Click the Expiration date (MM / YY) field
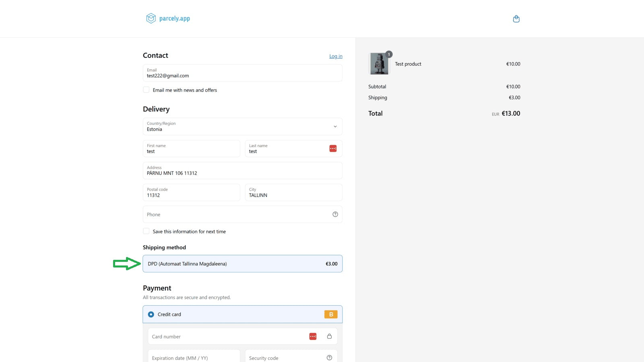Screen dimensions: 644x362 pyautogui.click(x=194, y=356)
